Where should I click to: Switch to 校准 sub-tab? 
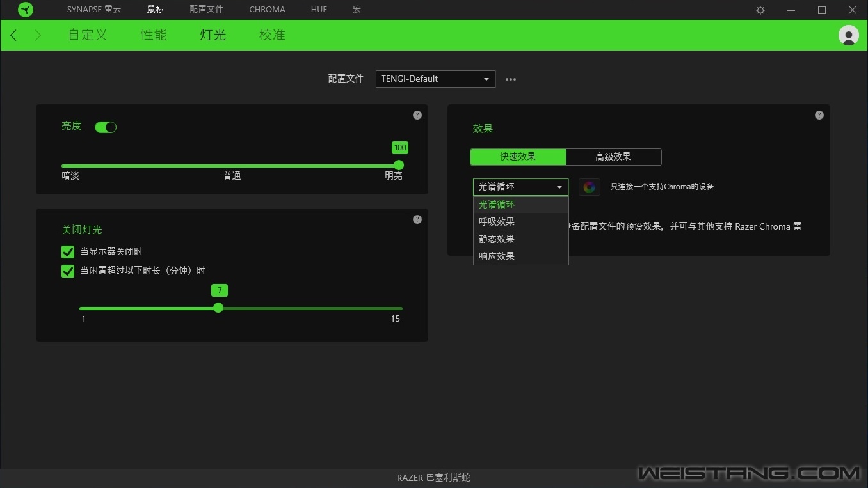[x=272, y=35]
